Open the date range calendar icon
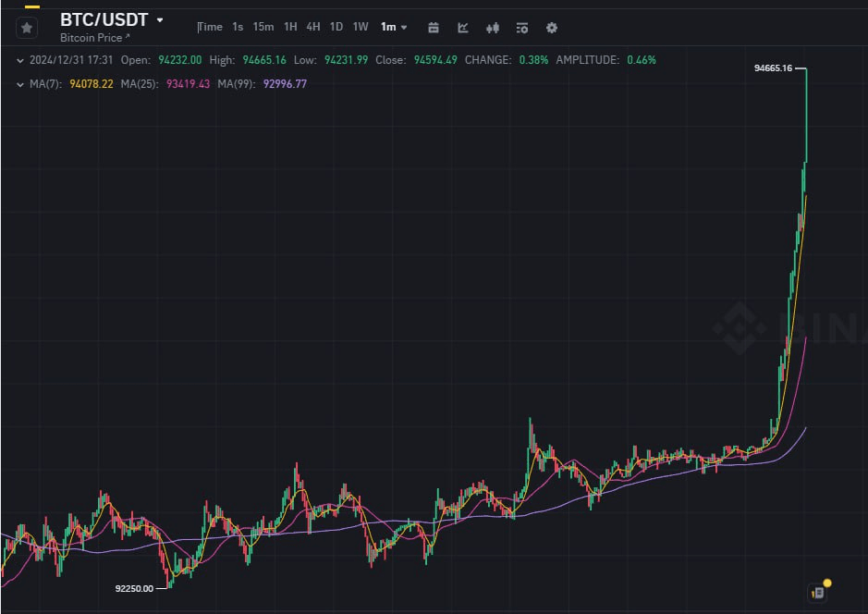The image size is (868, 614). point(434,28)
